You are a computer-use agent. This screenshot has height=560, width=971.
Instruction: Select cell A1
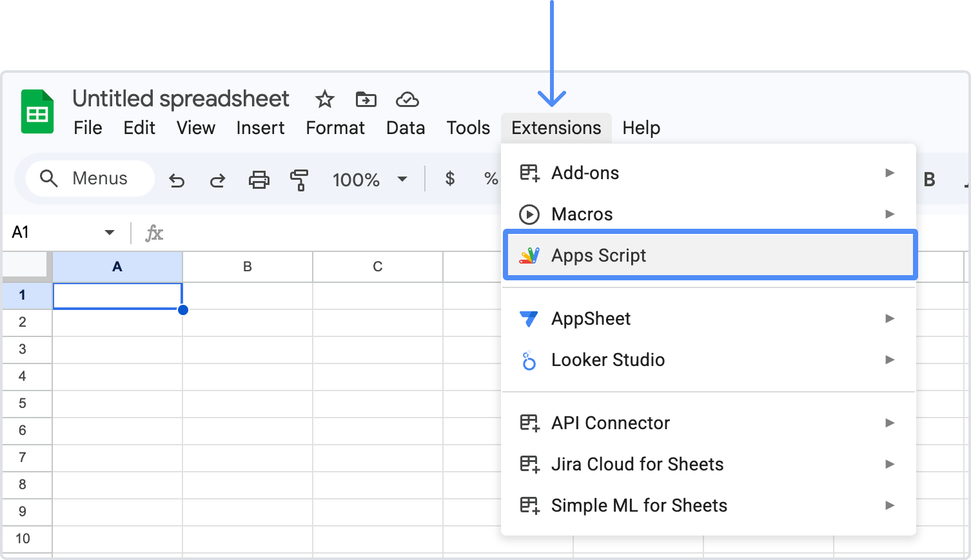coord(117,296)
